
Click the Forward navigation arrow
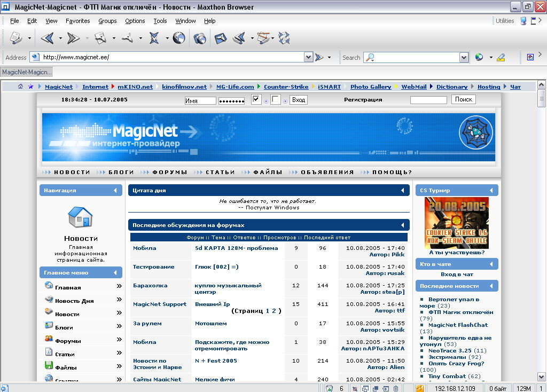(73, 38)
